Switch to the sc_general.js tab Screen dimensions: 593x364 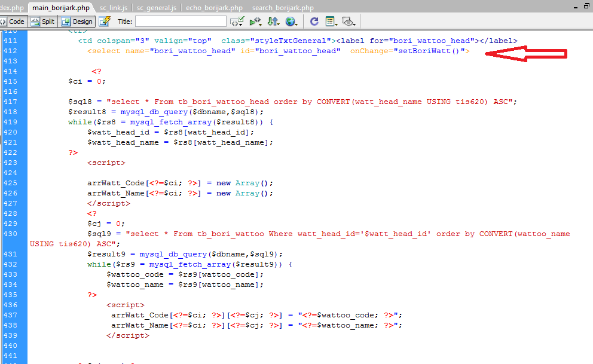157,8
